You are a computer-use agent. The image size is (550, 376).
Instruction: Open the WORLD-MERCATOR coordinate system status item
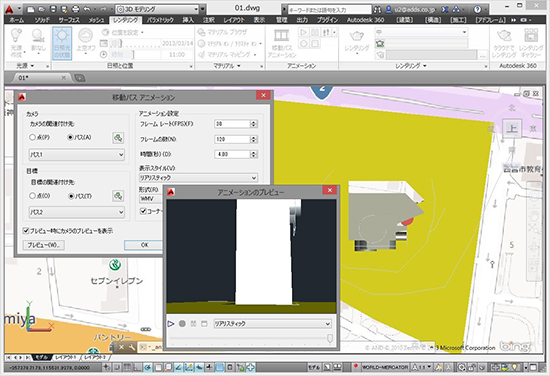385,367
